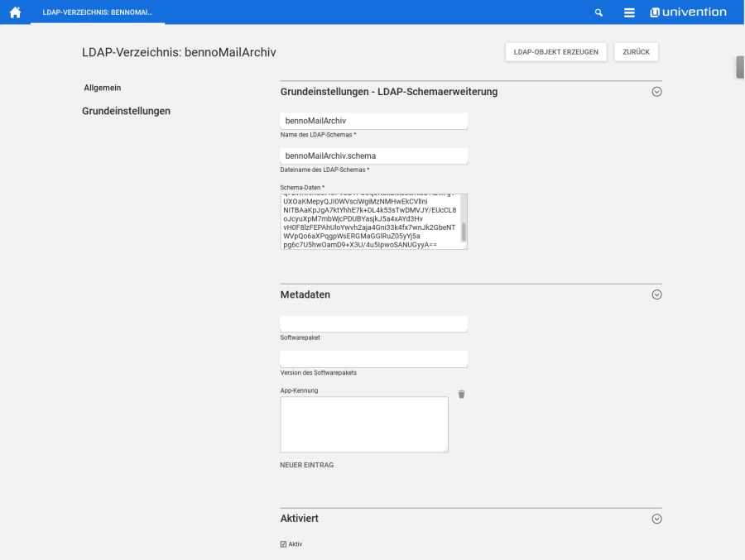Click inside the Schema-Daten text area
This screenshot has height=560, width=745.
click(x=373, y=221)
